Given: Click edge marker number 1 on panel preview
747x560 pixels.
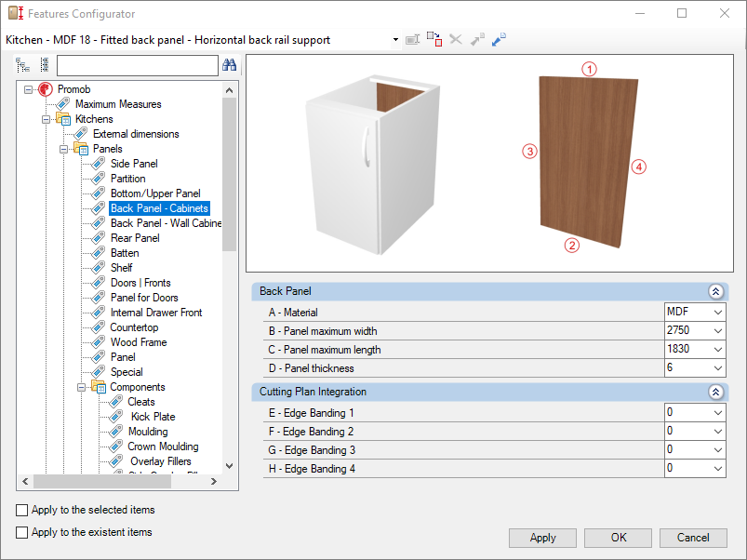Looking at the screenshot, I should (x=589, y=69).
